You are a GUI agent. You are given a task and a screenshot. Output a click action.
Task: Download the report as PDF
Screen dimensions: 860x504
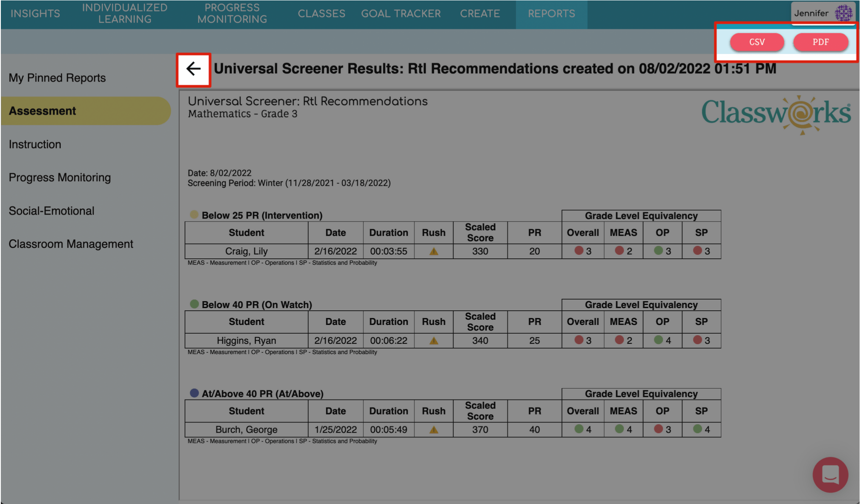[820, 42]
